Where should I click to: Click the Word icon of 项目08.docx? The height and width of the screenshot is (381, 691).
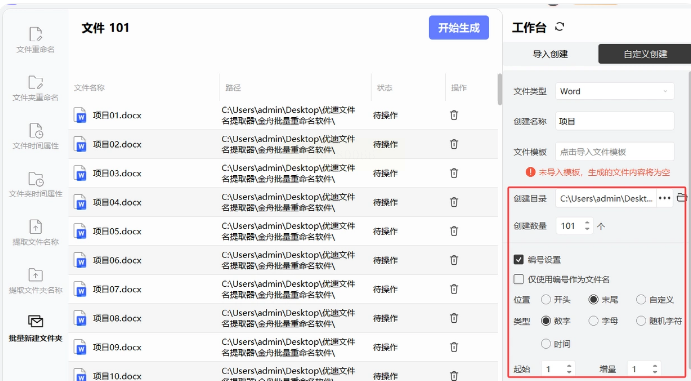coord(80,318)
